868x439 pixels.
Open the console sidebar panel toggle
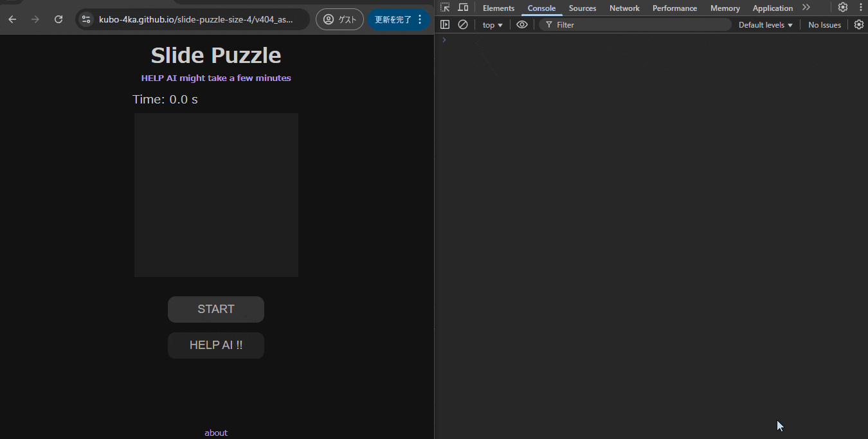click(x=444, y=24)
